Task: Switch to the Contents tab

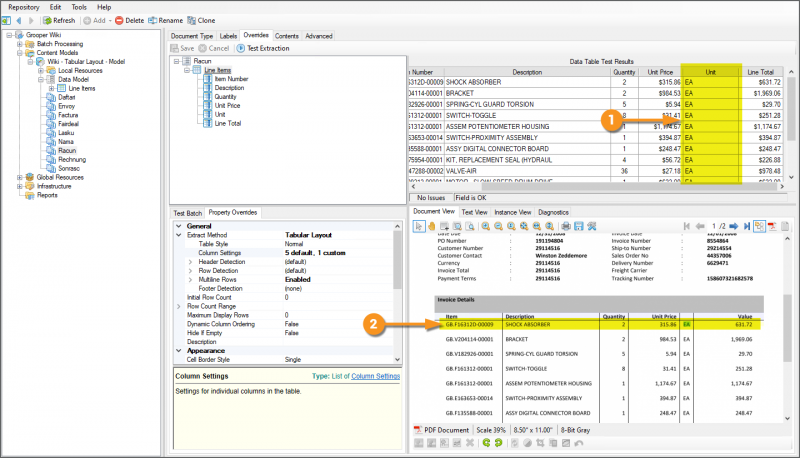Action: click(x=286, y=36)
